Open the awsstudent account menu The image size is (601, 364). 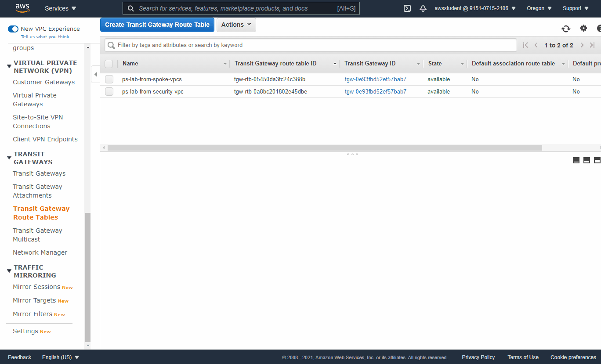(475, 8)
